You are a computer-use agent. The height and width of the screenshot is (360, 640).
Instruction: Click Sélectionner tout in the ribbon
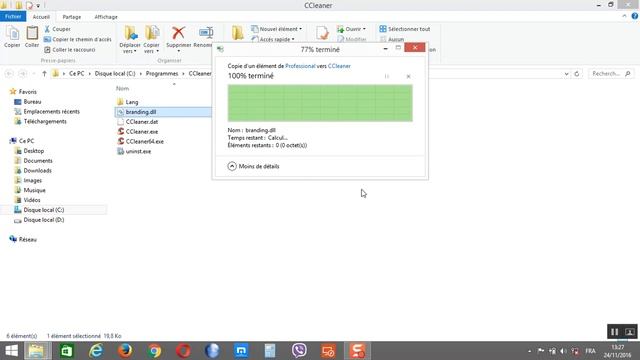tap(404, 29)
